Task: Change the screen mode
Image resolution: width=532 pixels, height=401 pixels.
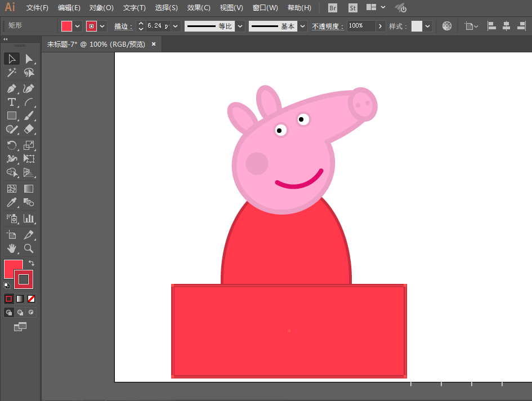Action: [x=20, y=327]
